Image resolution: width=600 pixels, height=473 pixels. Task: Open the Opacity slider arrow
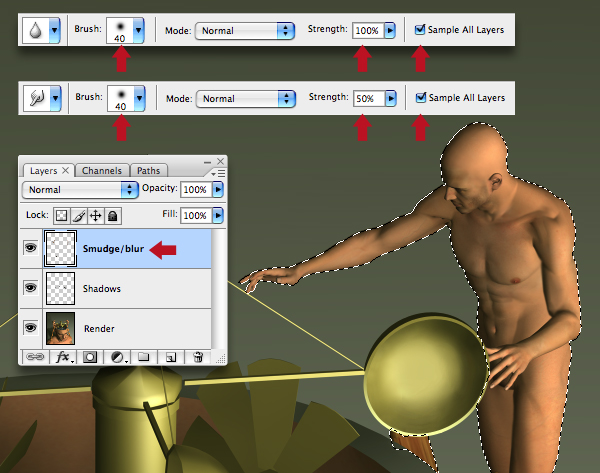coord(218,189)
